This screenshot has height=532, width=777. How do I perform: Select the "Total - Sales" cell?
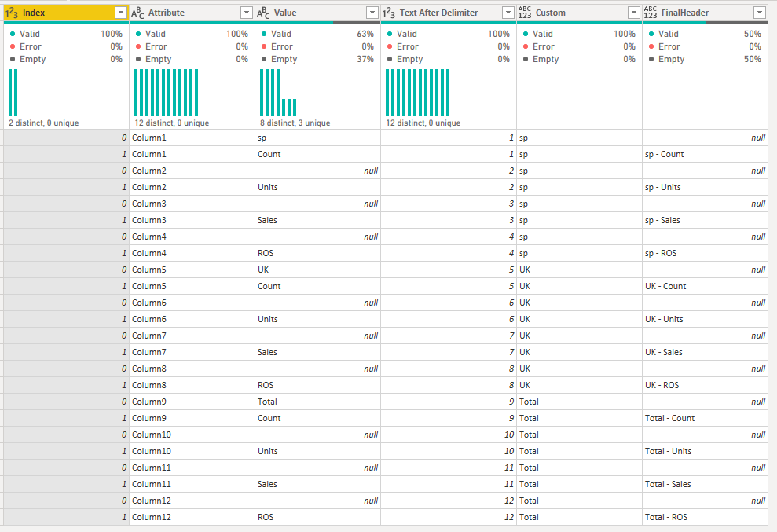tap(706, 484)
